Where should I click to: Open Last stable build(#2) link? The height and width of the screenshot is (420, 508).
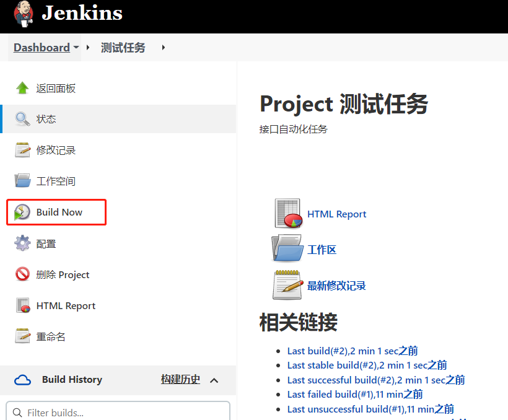367,365
